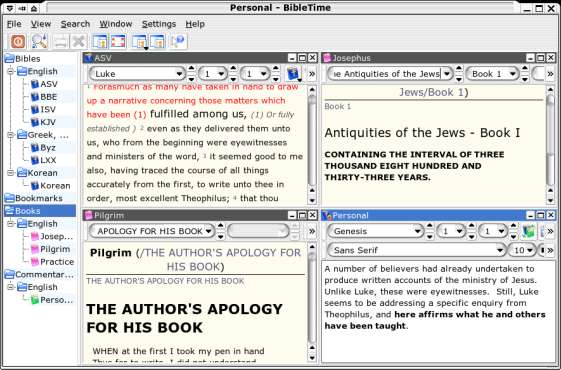Click the Pilgrim window title bar icon
The image size is (561, 370).
coord(88,215)
